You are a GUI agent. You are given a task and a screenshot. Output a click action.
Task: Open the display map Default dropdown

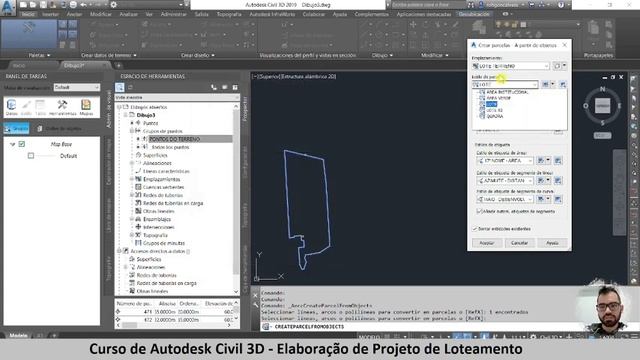[x=77, y=87]
